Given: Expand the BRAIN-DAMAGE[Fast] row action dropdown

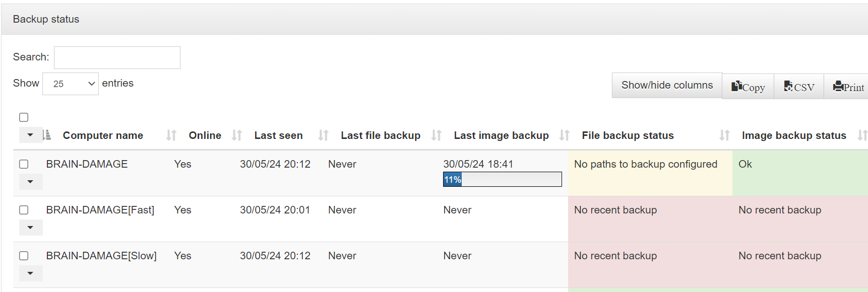Looking at the screenshot, I should (30, 228).
